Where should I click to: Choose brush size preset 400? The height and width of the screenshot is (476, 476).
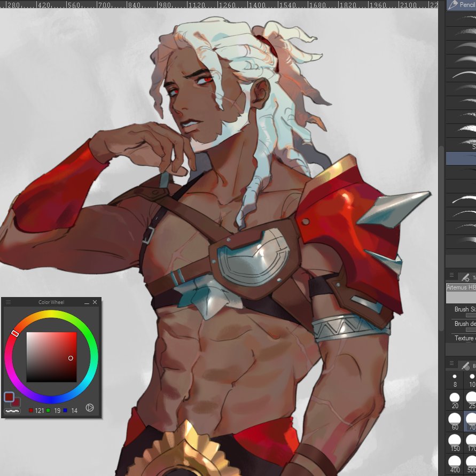click(455, 464)
